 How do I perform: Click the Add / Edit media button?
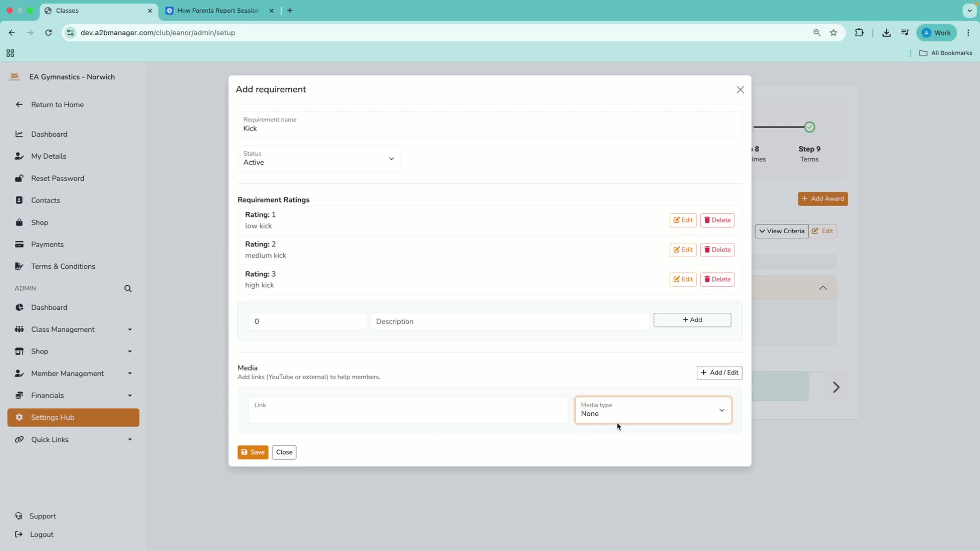[x=719, y=373]
